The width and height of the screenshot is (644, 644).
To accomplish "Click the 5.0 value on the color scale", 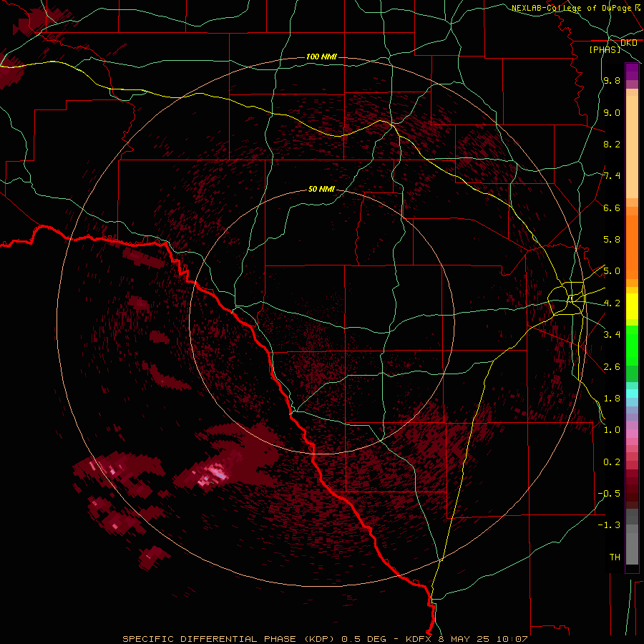I will click(612, 271).
